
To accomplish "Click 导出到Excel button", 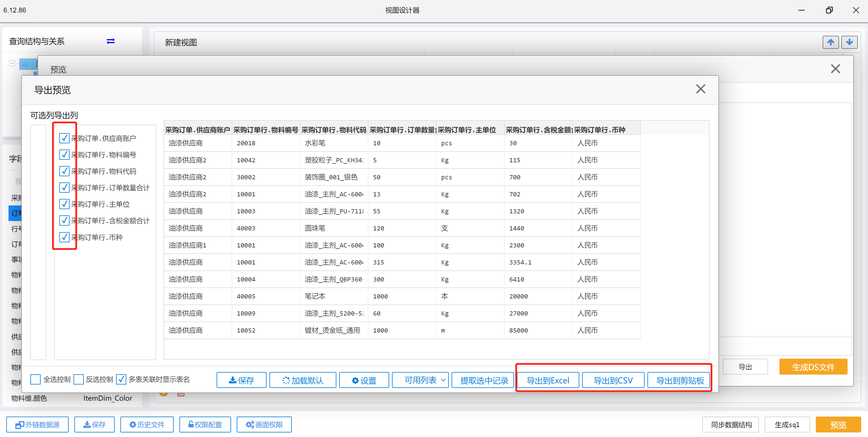I will (548, 381).
